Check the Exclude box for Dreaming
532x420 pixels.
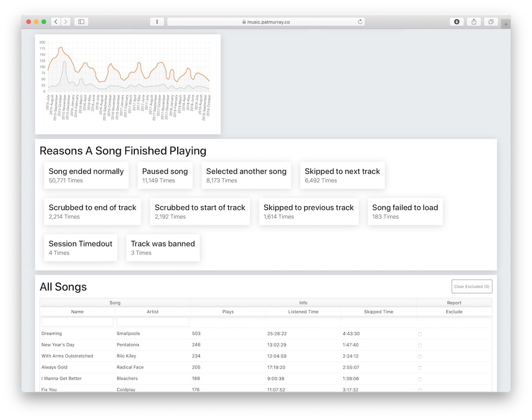point(420,334)
